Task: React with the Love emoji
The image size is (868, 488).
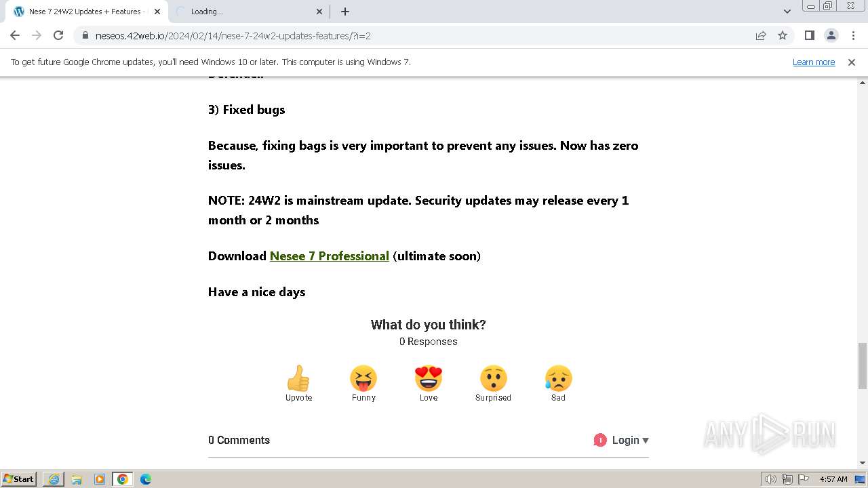Action: [x=429, y=384]
